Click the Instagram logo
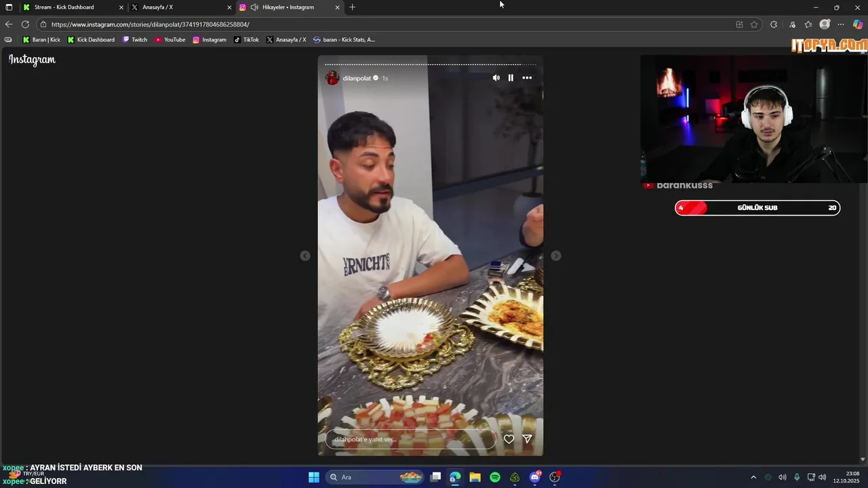 tap(32, 60)
